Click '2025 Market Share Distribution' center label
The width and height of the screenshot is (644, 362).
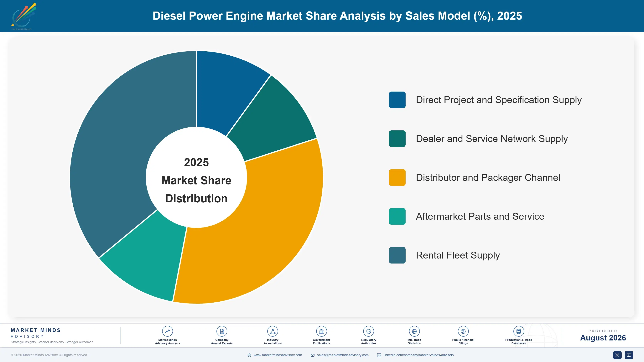click(x=196, y=180)
